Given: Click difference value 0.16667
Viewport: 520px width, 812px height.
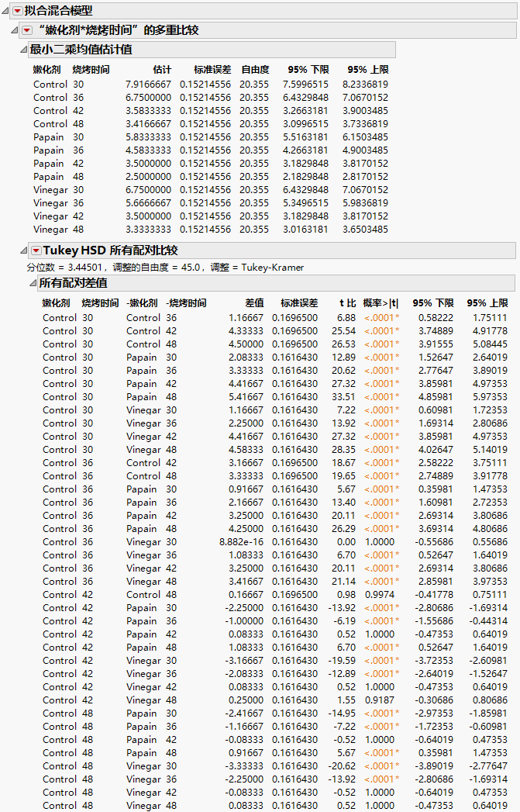Looking at the screenshot, I should coord(246,595).
